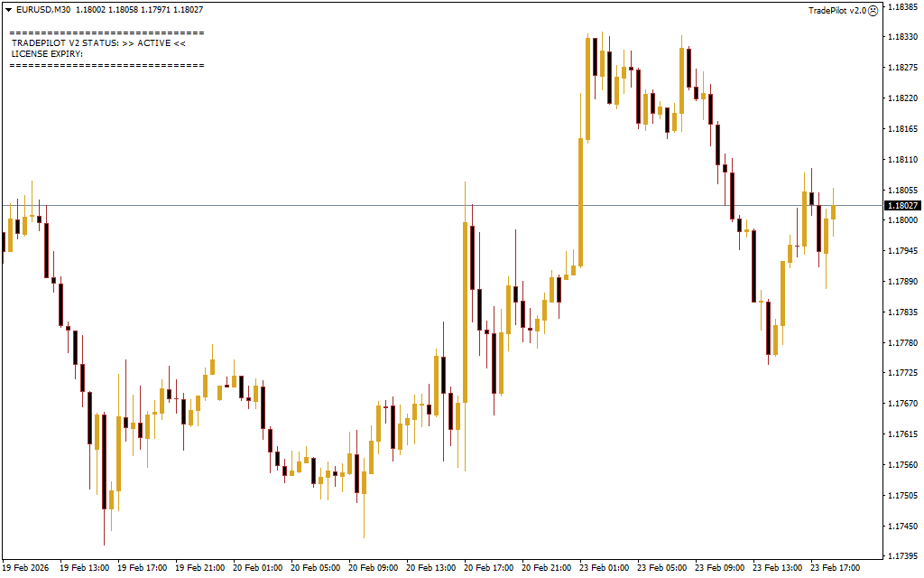
Task: Click the 23 Feb 17:00 time label
Action: 835,568
